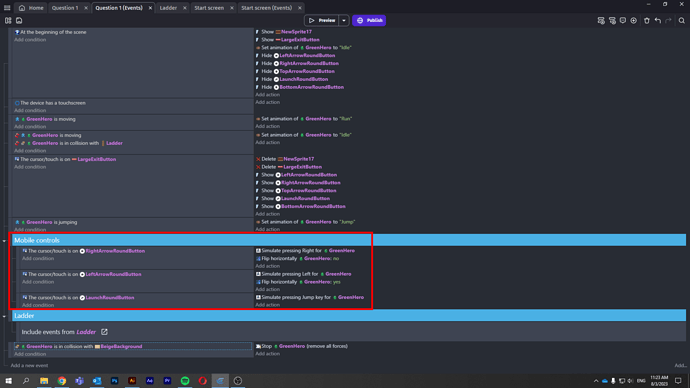Open After Effects from the taskbar
The width and height of the screenshot is (690, 388).
150,381
